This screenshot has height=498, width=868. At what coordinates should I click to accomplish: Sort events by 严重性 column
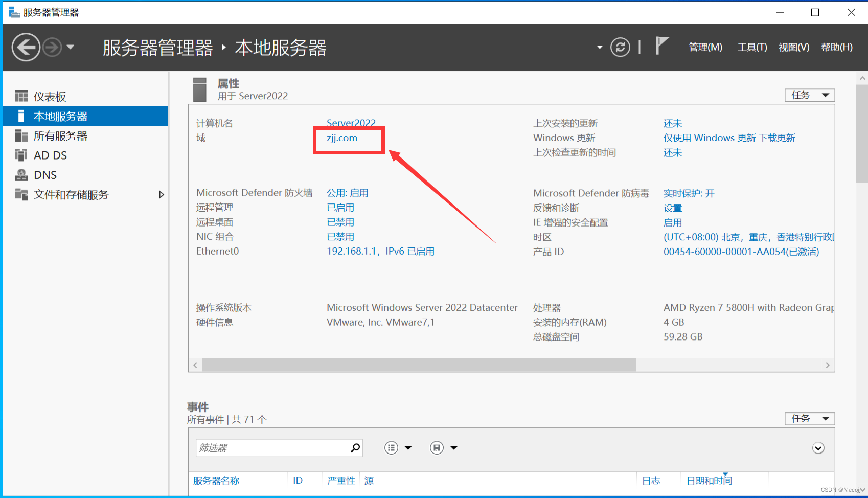341,481
